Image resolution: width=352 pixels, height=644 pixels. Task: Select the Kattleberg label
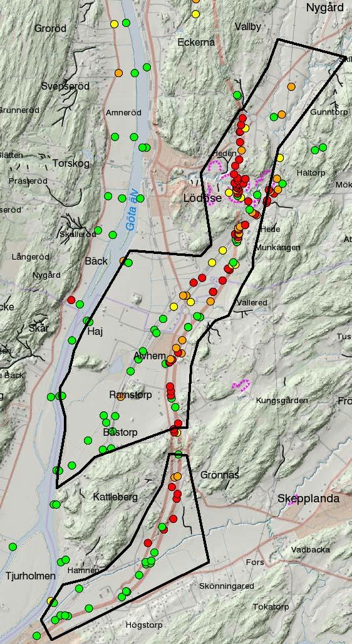click(x=115, y=497)
